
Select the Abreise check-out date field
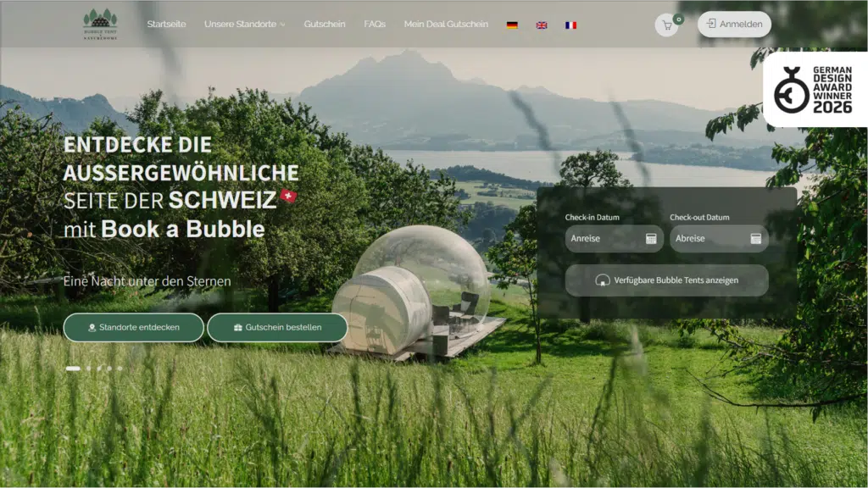click(x=719, y=238)
